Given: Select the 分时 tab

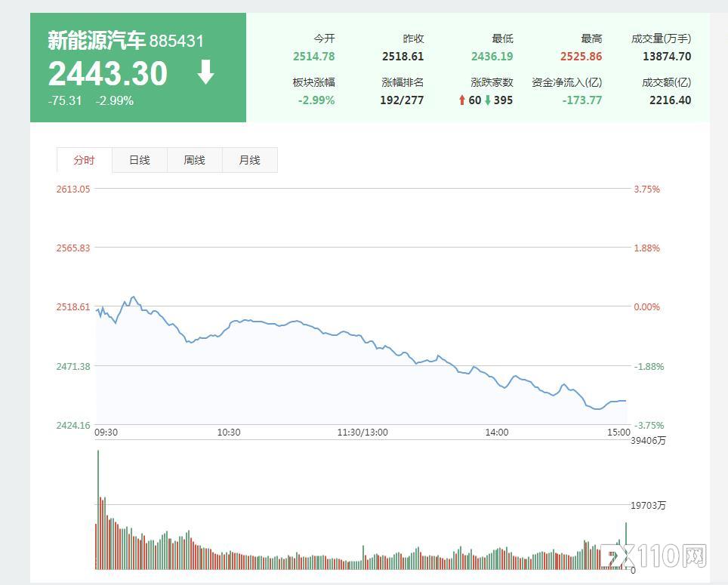Looking at the screenshot, I should click(x=84, y=160).
